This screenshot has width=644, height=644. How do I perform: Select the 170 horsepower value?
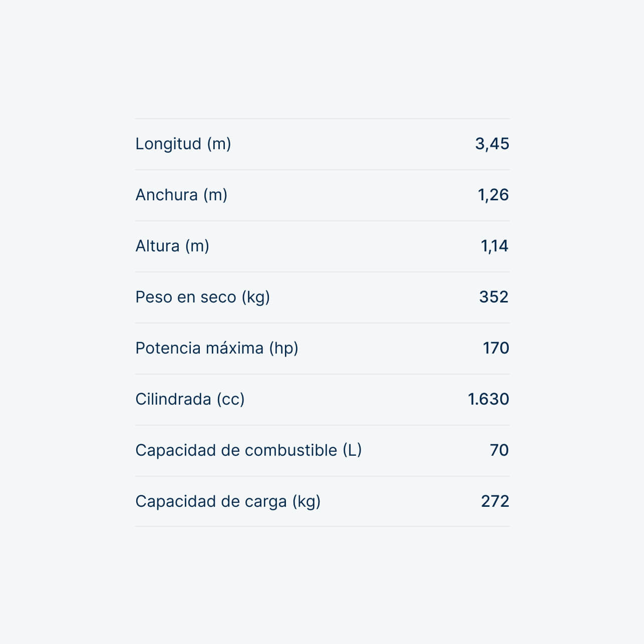point(495,348)
